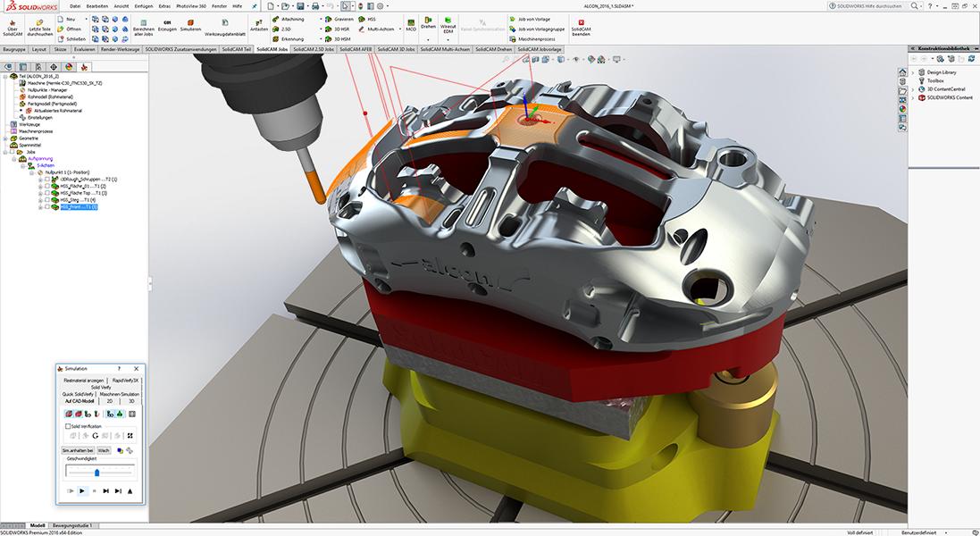
Task: Open the SolidCAM manager tab icon
Action: 84,67
